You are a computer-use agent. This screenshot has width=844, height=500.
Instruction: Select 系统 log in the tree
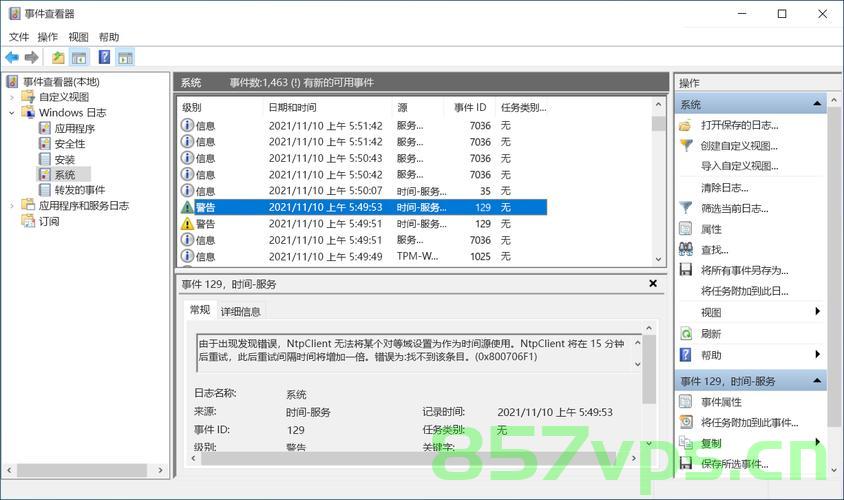coord(65,175)
